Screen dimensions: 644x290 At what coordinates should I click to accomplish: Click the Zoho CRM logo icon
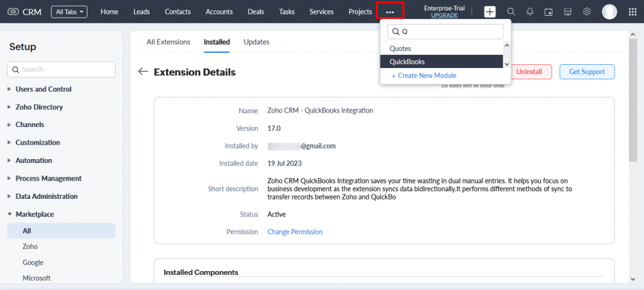pos(13,12)
